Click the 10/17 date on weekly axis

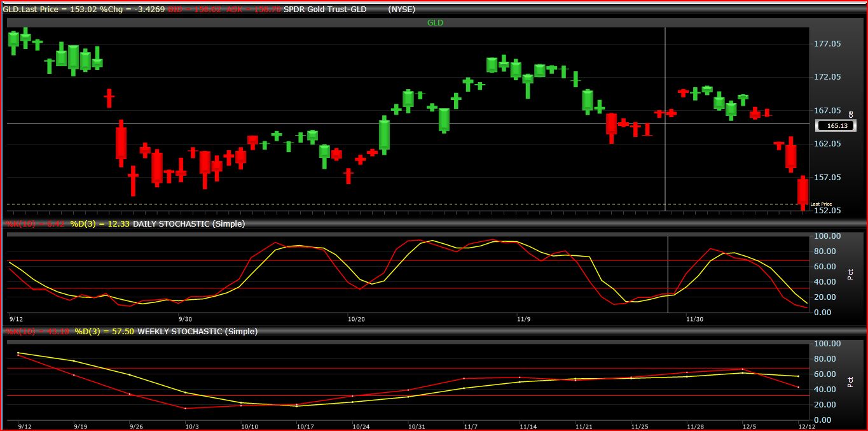(305, 426)
